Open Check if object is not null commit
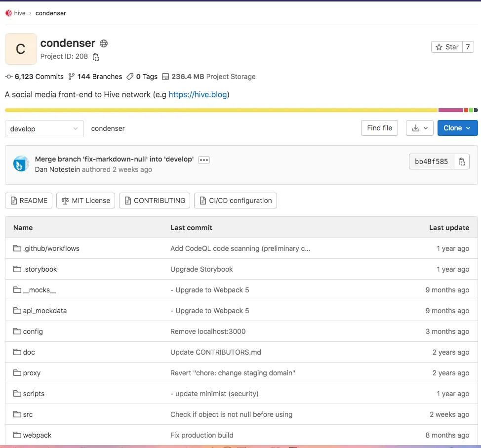This screenshot has height=448, width=481. coord(231,414)
